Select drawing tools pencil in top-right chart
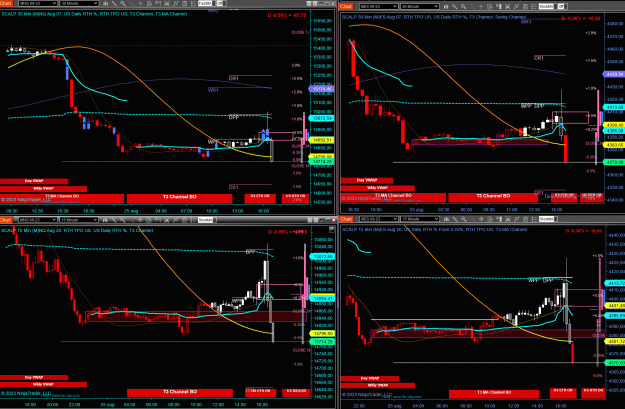Image resolution: width=625 pixels, height=409 pixels. point(455,6)
